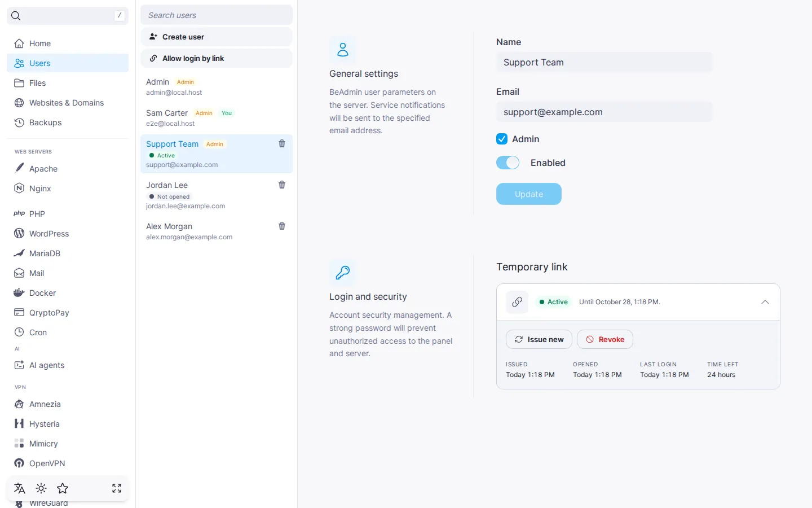Click the Docker whale icon
Viewport: 812px width, 508px height.
point(19,293)
